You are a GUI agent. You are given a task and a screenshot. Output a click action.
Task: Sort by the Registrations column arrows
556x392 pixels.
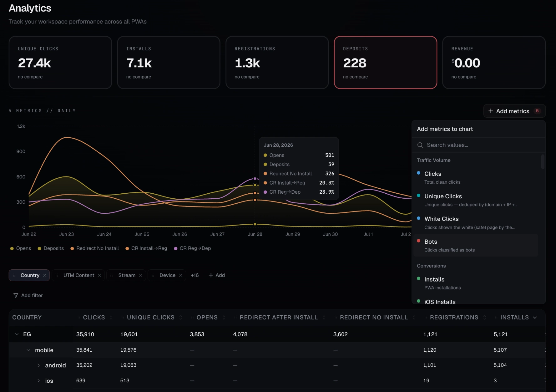tap(485, 318)
